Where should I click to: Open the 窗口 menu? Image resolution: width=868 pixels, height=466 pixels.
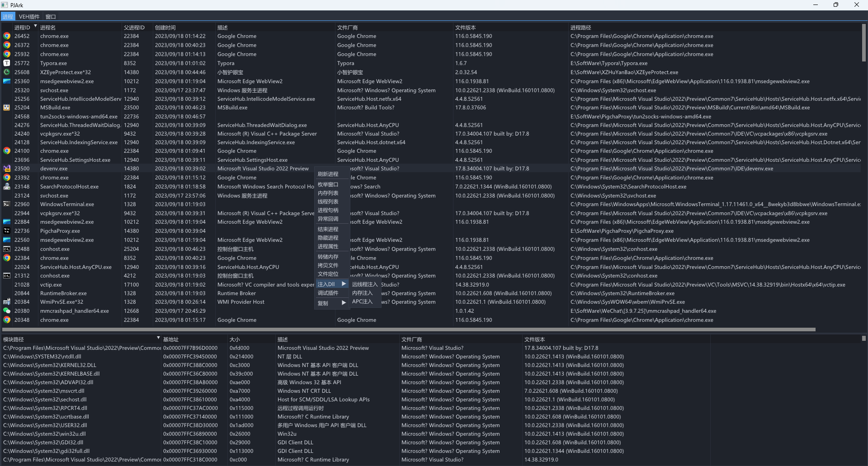tap(51, 17)
